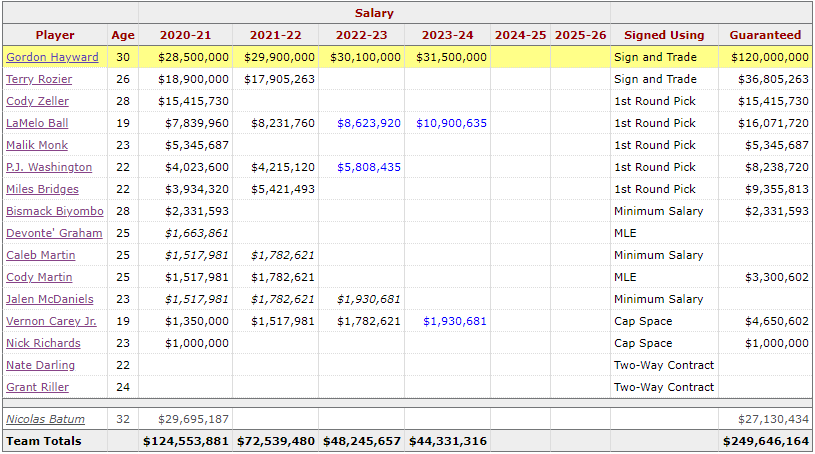Click the Miles Bridges link

(x=42, y=189)
